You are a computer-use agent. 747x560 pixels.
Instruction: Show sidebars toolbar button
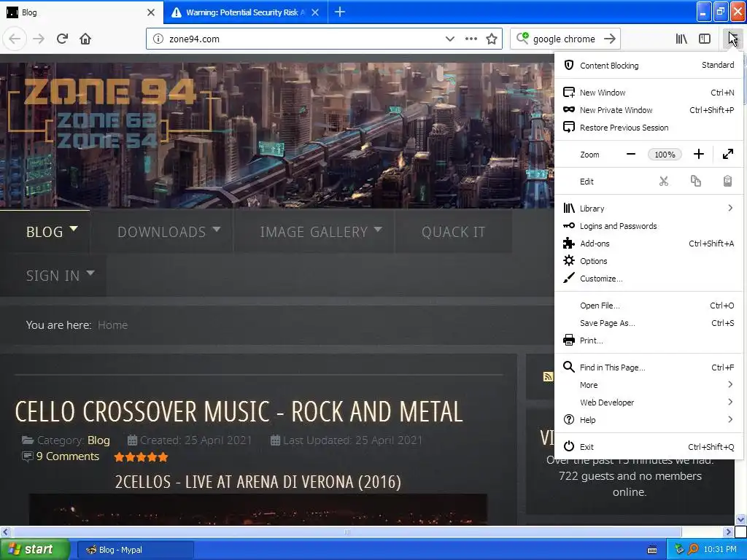[705, 39]
